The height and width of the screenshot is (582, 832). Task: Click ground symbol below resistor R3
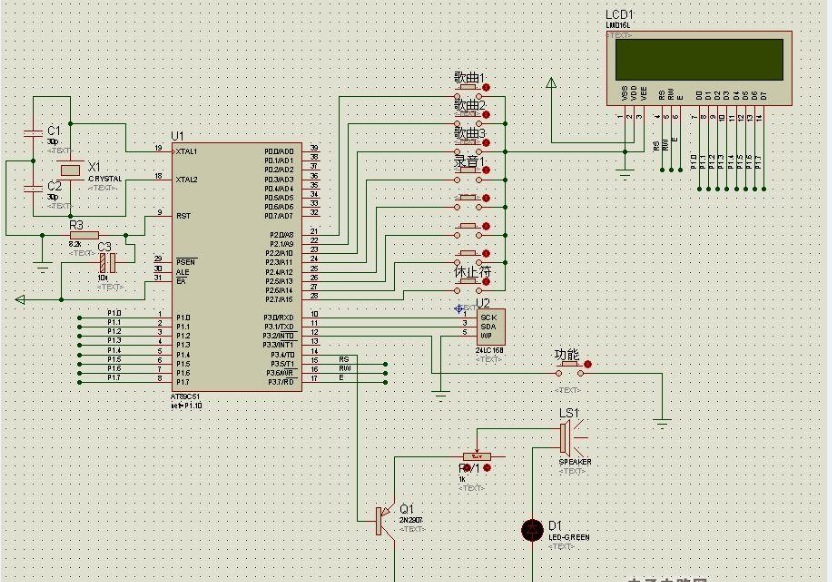coord(42,267)
